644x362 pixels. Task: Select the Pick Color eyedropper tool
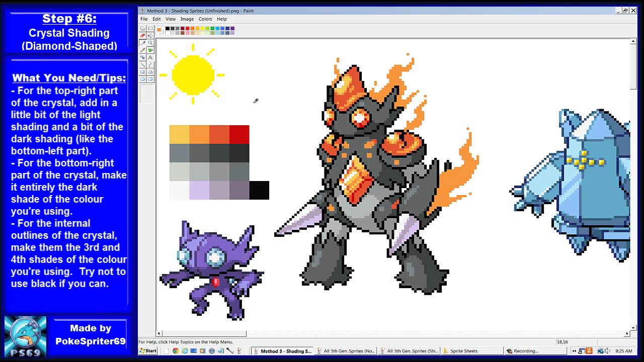pos(142,43)
